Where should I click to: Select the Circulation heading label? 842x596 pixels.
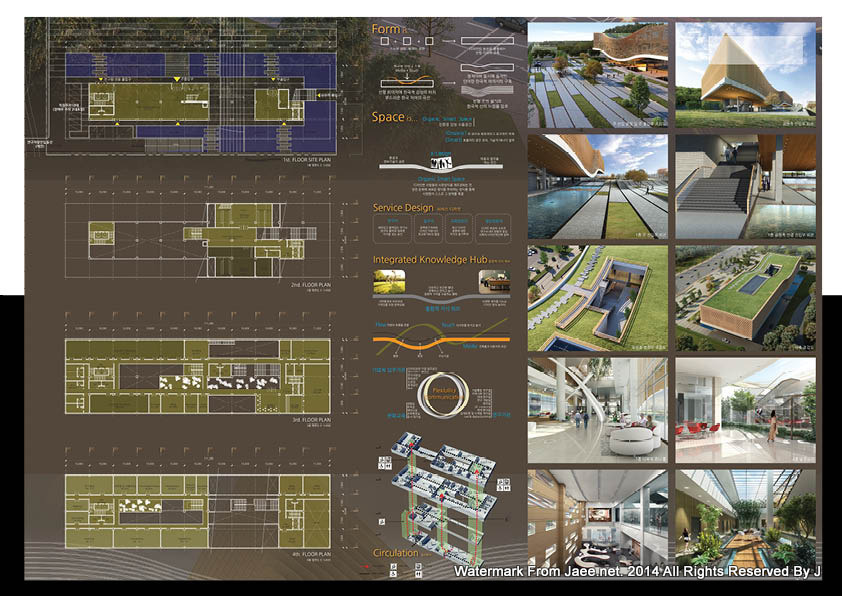395,553
